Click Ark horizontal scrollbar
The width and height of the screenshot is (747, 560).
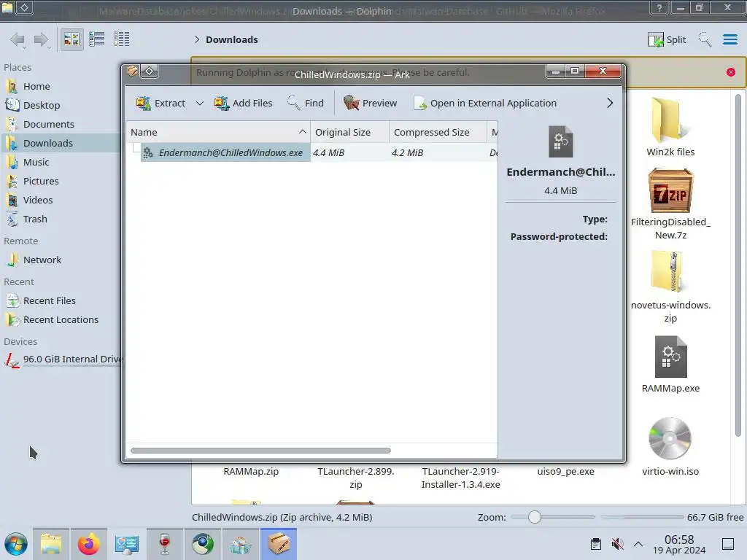pyautogui.click(x=260, y=451)
